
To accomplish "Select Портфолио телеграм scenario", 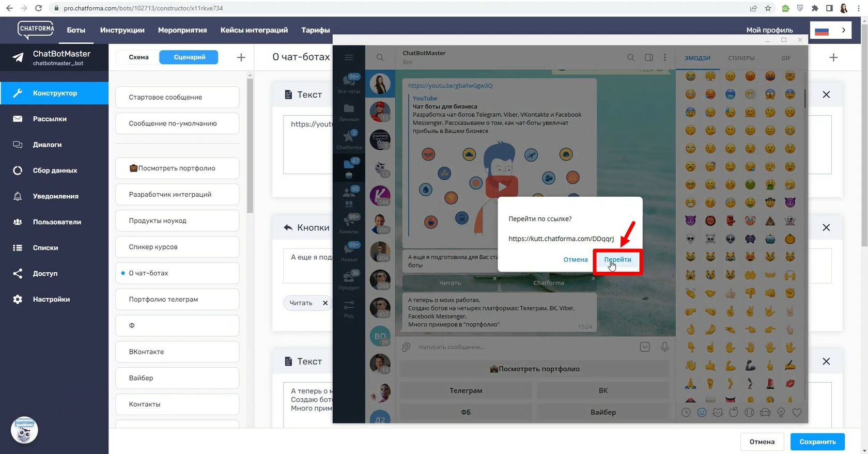I will [x=177, y=300].
